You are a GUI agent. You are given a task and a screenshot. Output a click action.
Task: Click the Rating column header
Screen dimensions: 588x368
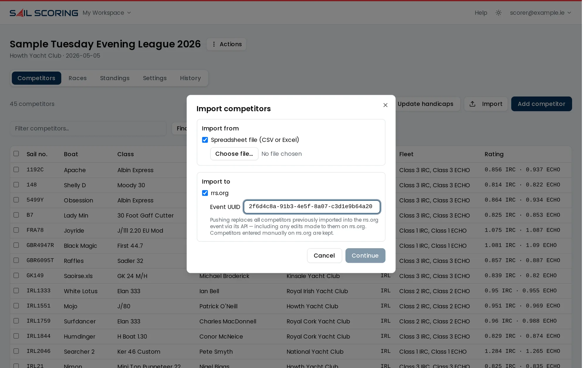tap(494, 154)
